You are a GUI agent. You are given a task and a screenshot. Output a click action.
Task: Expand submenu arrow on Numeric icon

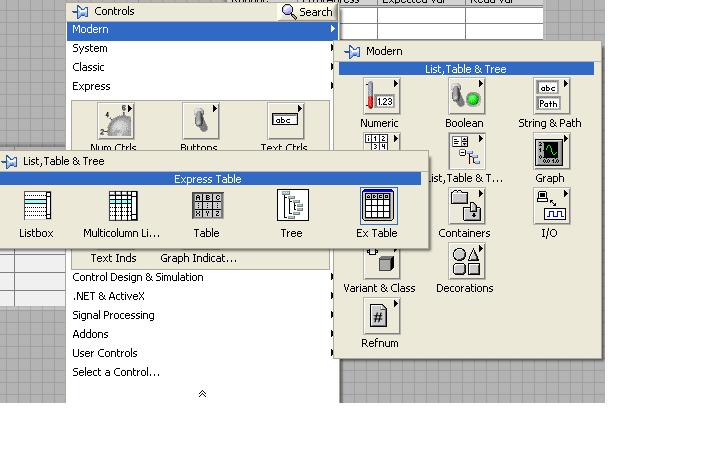point(396,84)
